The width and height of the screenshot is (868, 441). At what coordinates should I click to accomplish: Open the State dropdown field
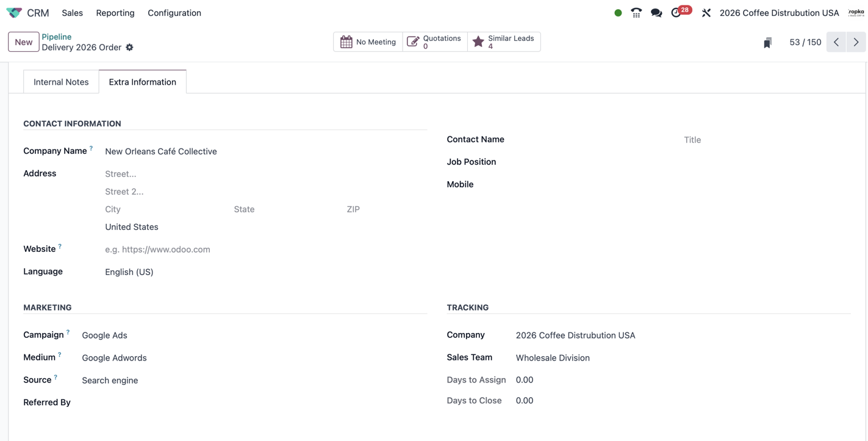tap(287, 209)
